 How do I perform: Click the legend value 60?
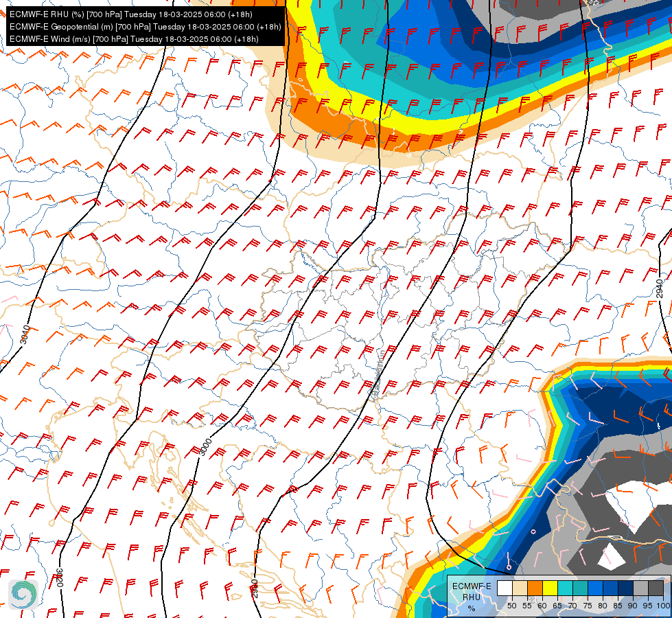[x=542, y=606]
